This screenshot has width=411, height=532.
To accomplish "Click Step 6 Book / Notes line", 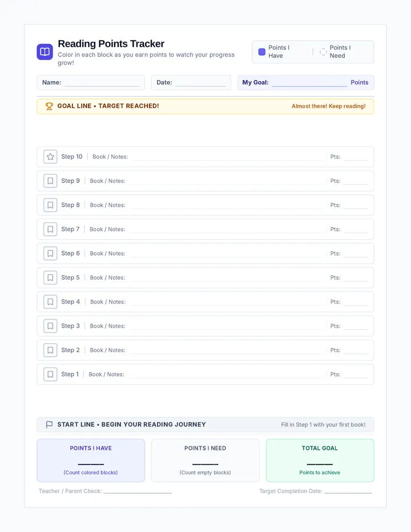I will (x=225, y=254).
